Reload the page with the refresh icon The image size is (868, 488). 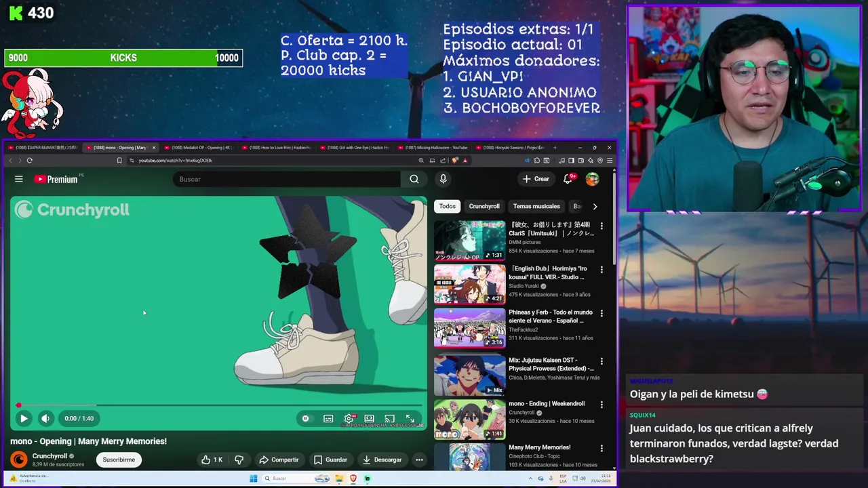tap(29, 161)
